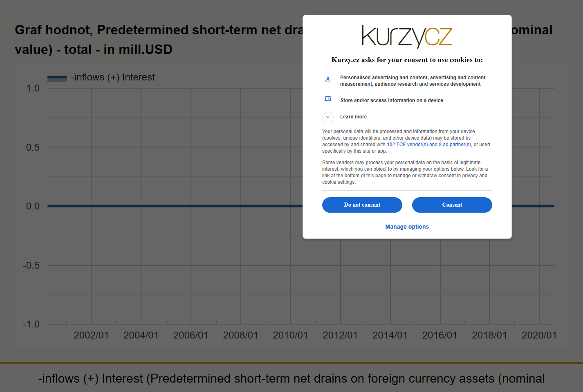The width and height of the screenshot is (583, 392).
Task: Click the 2008/01 axis label
Action: click(x=240, y=335)
